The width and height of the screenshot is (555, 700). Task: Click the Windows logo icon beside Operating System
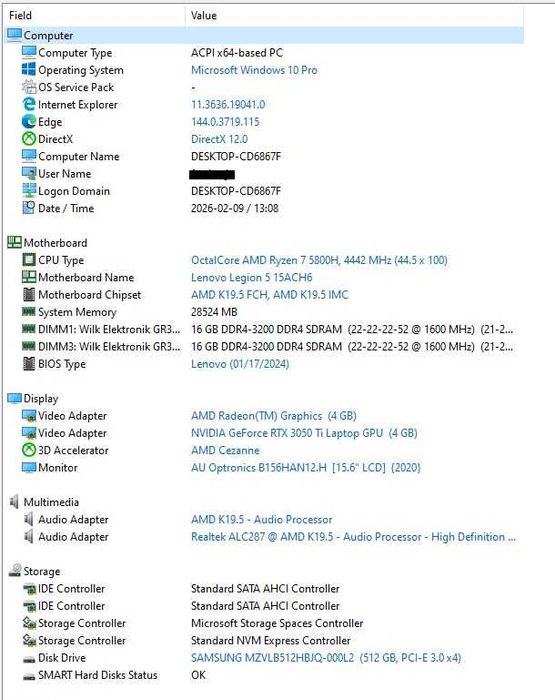(x=29, y=70)
